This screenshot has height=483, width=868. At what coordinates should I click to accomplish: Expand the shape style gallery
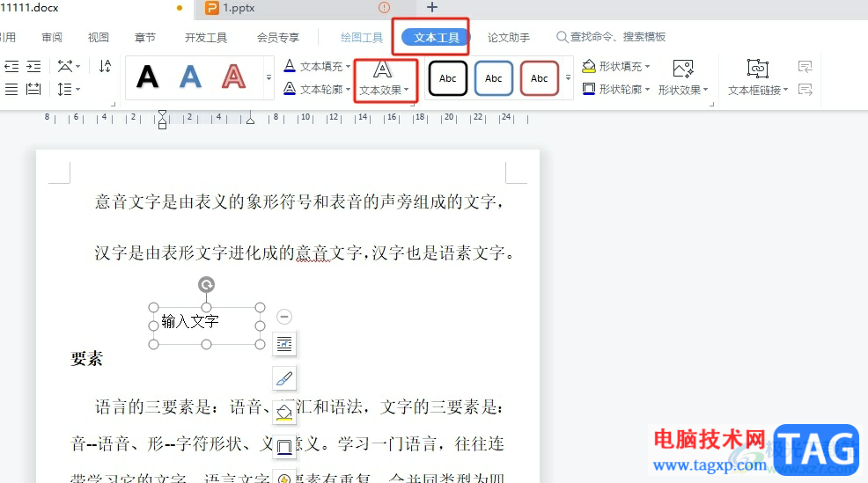tap(568, 77)
